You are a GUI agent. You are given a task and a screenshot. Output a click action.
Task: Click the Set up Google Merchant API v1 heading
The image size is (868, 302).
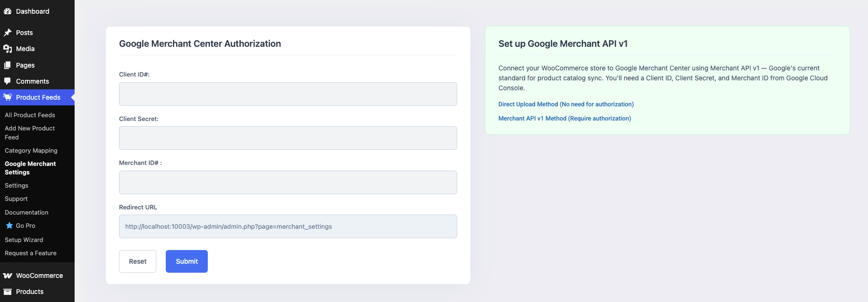click(x=563, y=43)
